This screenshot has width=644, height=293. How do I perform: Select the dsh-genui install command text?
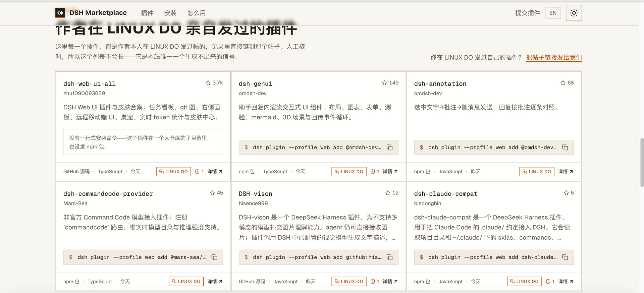click(x=317, y=148)
